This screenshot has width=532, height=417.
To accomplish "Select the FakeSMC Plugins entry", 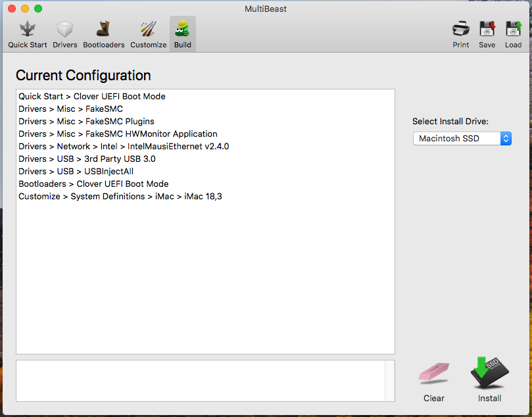I will [x=86, y=121].
